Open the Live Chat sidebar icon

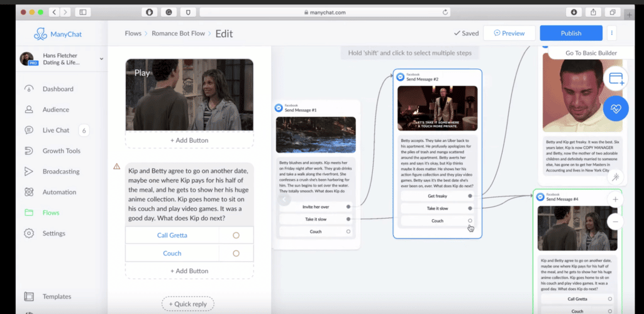[x=29, y=131]
